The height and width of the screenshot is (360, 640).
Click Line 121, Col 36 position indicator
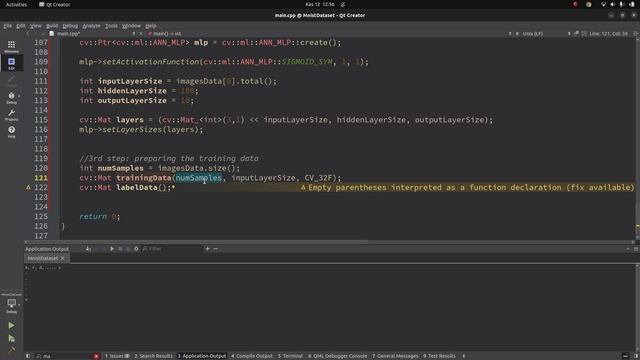[608, 33]
